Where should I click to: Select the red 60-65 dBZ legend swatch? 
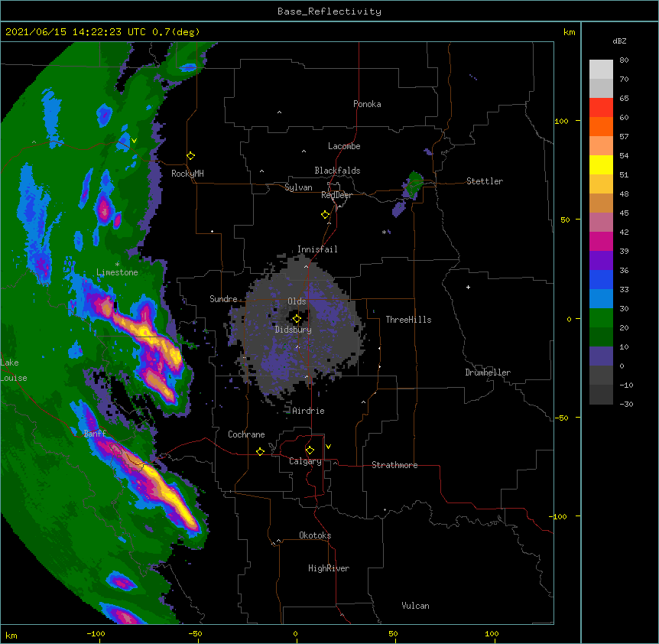(x=601, y=107)
